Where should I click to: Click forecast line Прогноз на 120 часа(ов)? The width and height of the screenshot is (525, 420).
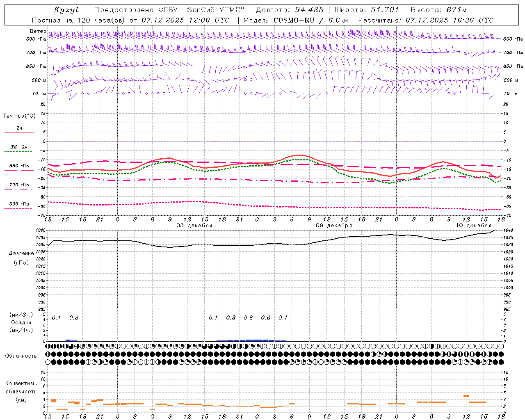pos(80,20)
